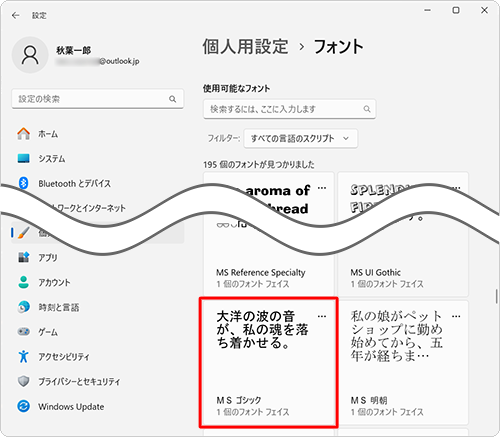Image resolution: width=500 pixels, height=437 pixels.
Task: Open the user profile avatar icon
Action: pyautogui.click(x=30, y=55)
